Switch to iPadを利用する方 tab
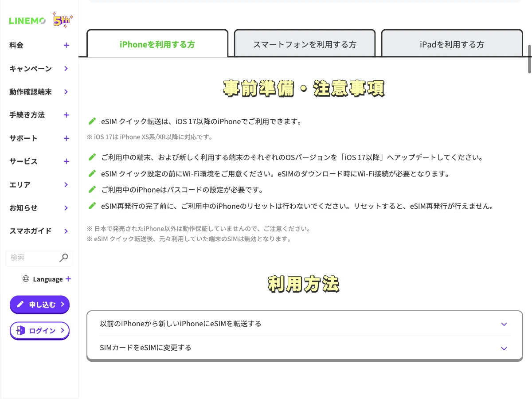 (x=452, y=43)
